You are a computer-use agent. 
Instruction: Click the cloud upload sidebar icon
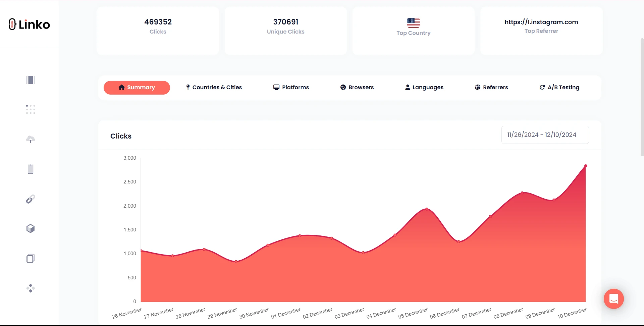tap(31, 139)
